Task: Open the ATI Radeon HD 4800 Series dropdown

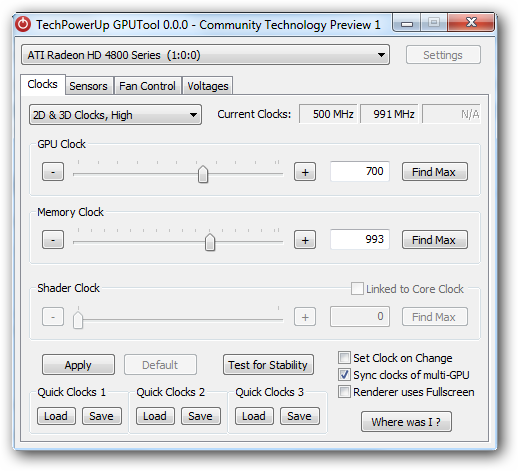Action: (x=205, y=55)
